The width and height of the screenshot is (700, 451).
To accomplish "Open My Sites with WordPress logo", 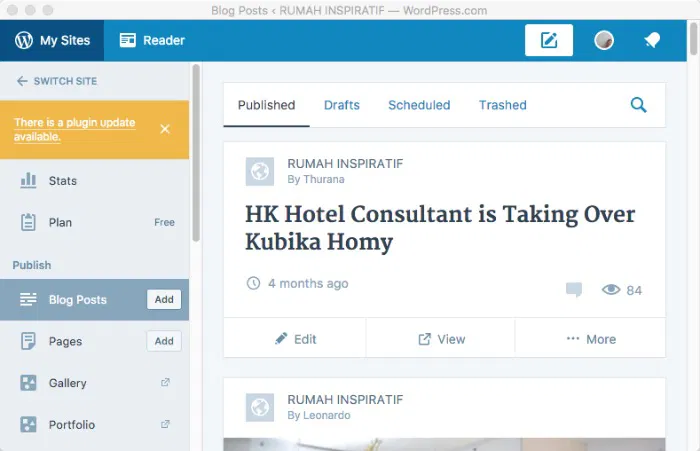I will coord(52,41).
